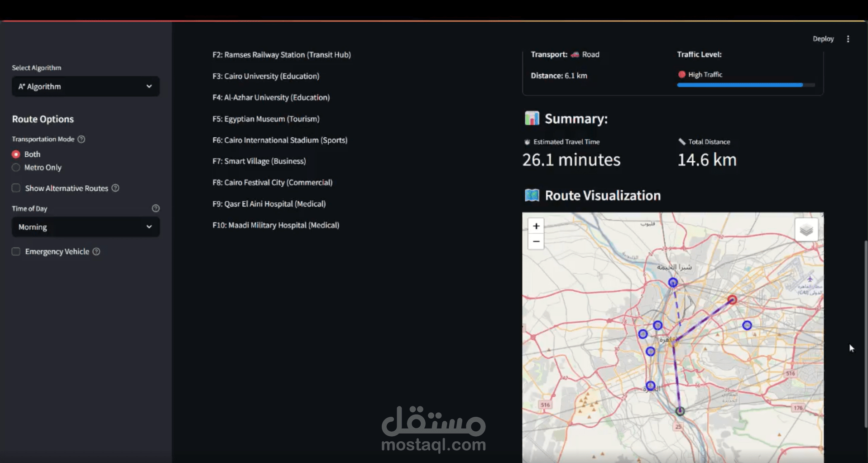Zoom in on the route map

(536, 226)
